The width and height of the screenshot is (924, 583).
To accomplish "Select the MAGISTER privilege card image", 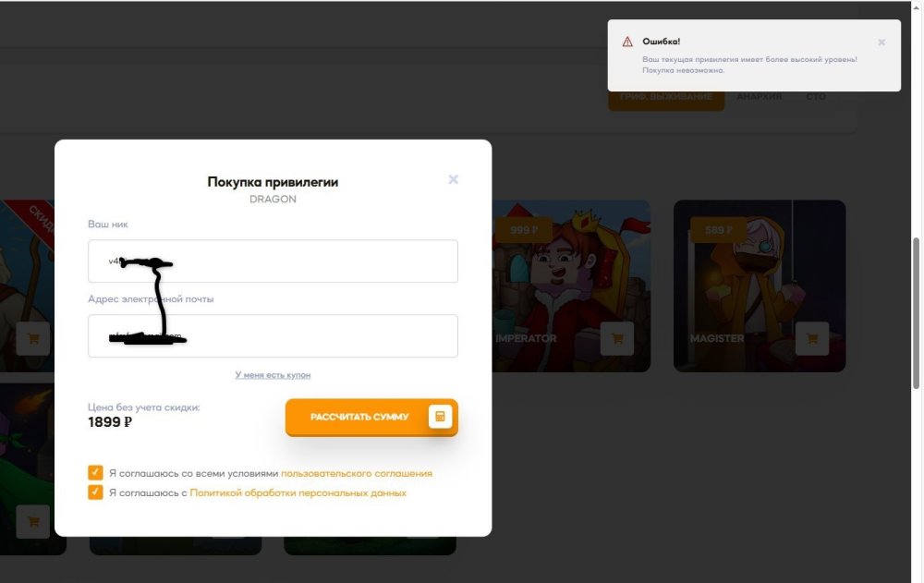I will tap(760, 285).
